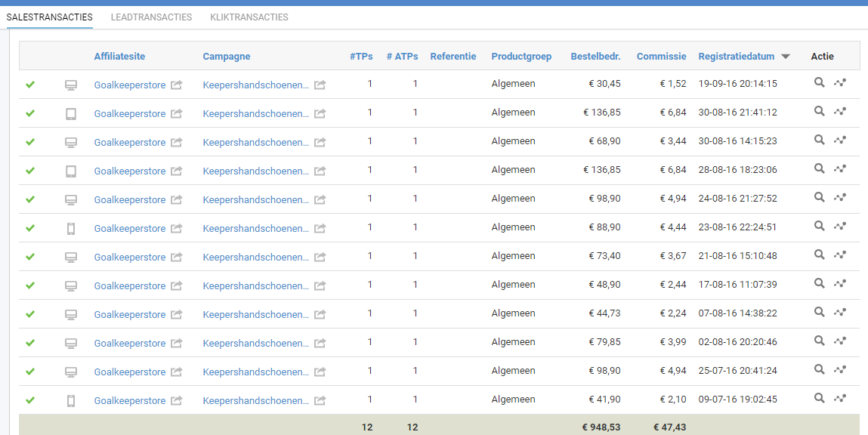Screen dimensions: 868x435
Task: Open Keepershandschoenen campaign in 28-08-16 18:23:06 row
Action: tap(256, 171)
